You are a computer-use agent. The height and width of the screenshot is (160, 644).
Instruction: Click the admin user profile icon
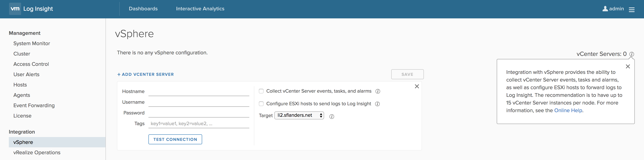(605, 9)
